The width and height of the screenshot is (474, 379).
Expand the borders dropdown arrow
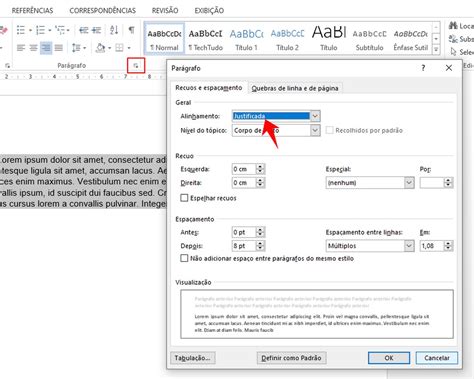tap(129, 48)
